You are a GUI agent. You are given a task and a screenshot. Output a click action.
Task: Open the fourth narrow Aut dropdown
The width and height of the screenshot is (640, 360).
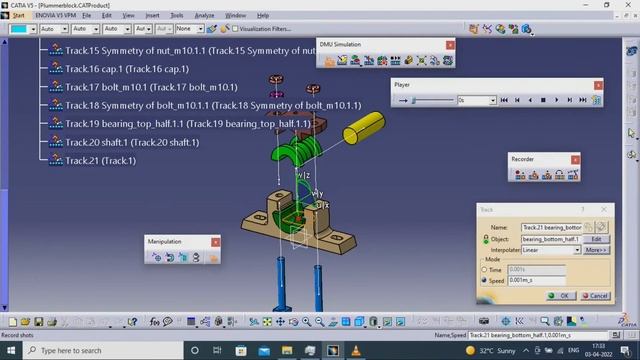pyautogui.click(x=149, y=29)
